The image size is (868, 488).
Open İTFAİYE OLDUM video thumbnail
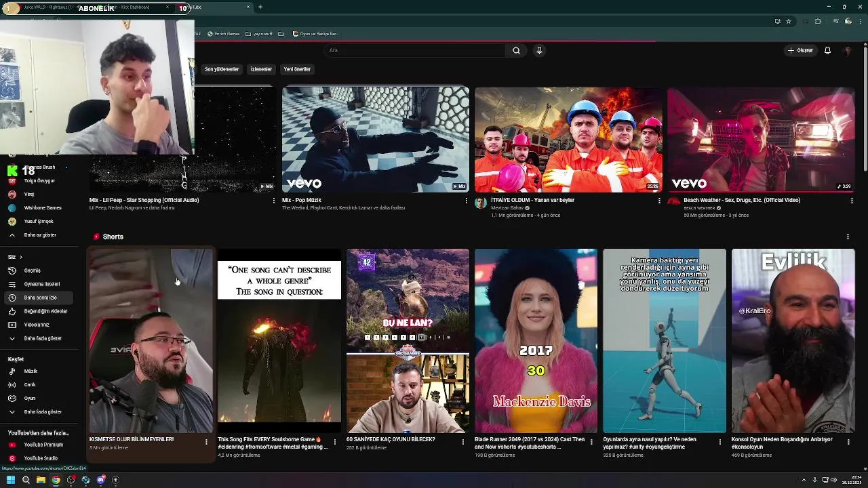coord(568,140)
